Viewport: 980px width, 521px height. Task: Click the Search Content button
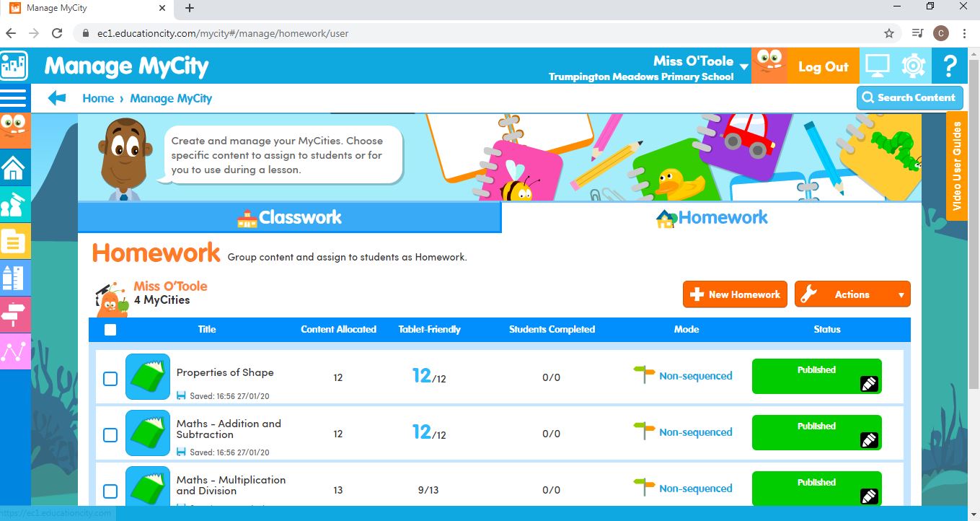click(x=909, y=97)
